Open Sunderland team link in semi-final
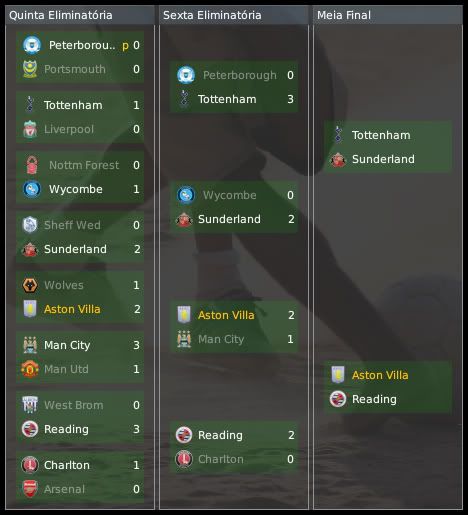This screenshot has height=515, width=468. coord(383,159)
